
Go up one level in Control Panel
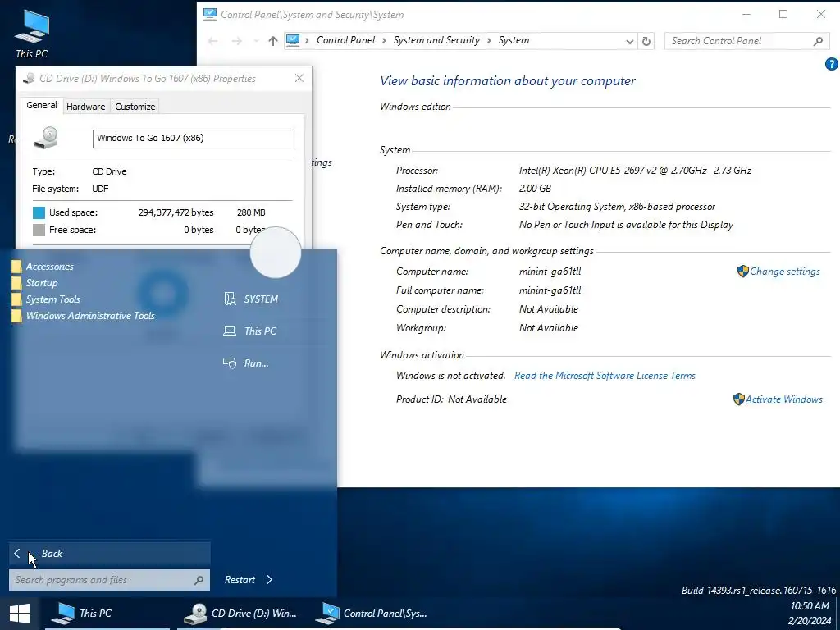273,41
